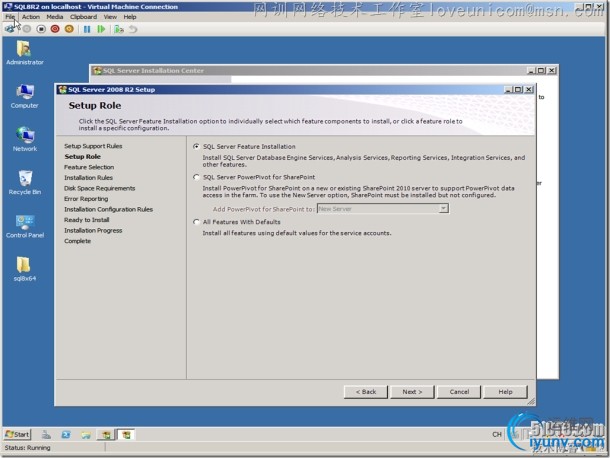Click the Back button

coord(366,392)
